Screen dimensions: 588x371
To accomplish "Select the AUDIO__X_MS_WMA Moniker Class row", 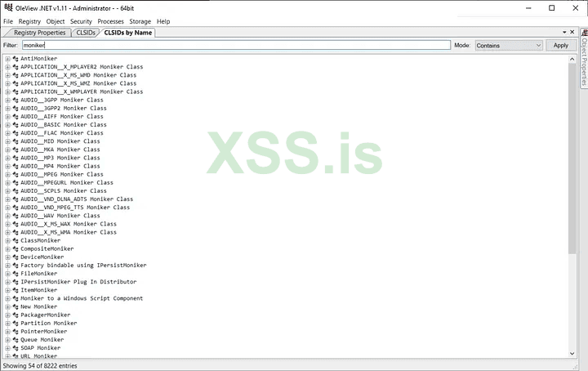I will 69,232.
